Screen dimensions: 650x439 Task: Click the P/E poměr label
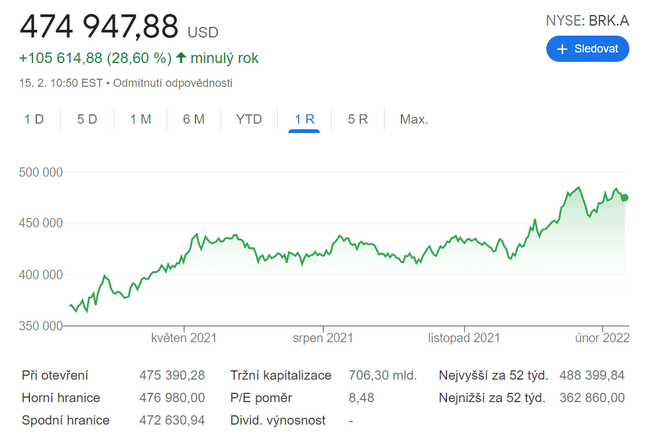coord(262,398)
